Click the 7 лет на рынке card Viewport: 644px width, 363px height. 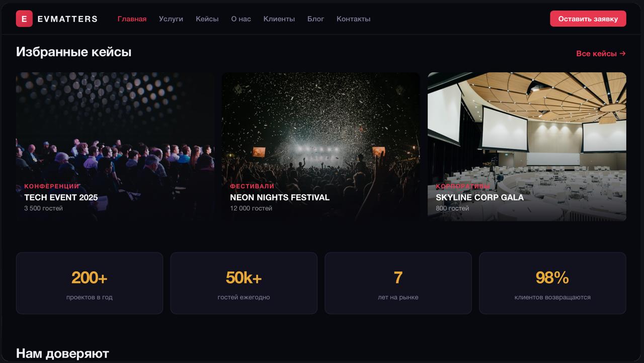pyautogui.click(x=398, y=283)
